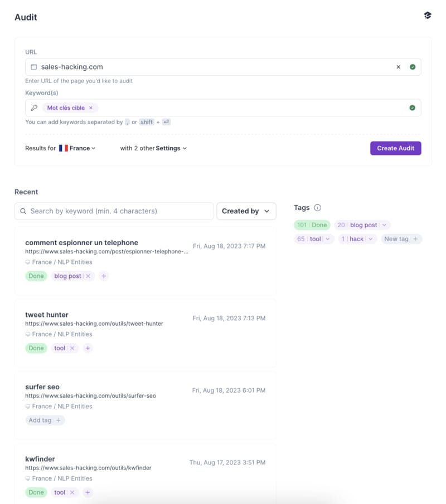Click the globe icon on the tweet hunter entry
446x504 pixels.
point(27,334)
